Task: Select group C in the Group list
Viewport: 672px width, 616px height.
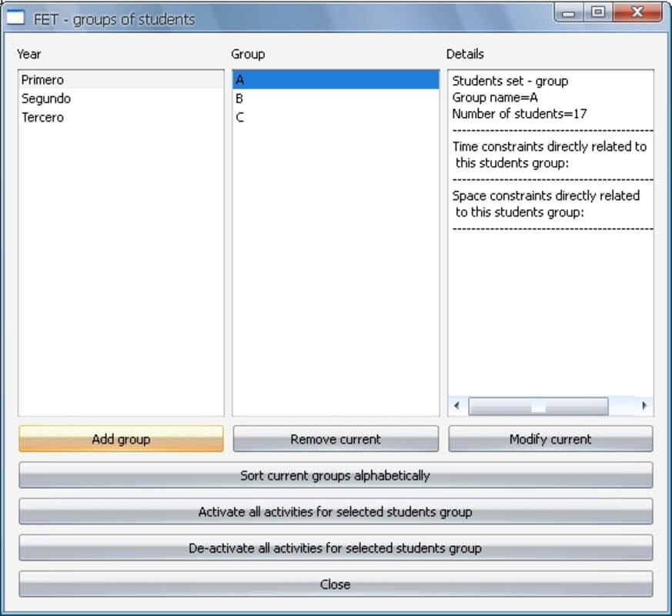Action: tap(240, 118)
